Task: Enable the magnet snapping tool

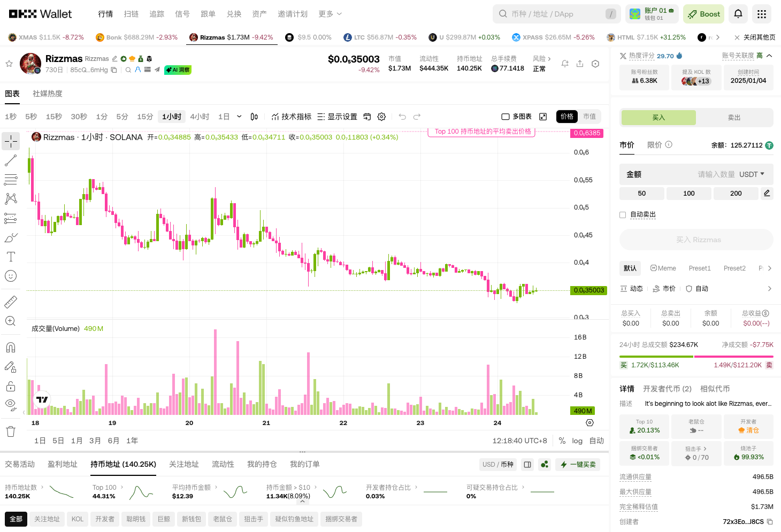Action: pos(11,347)
